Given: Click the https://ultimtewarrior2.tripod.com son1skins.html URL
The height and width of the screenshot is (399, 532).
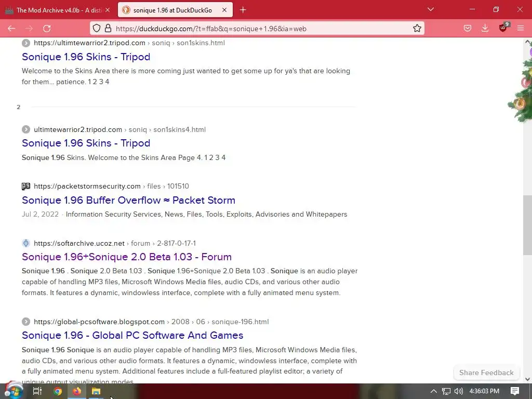Looking at the screenshot, I should pos(129,43).
